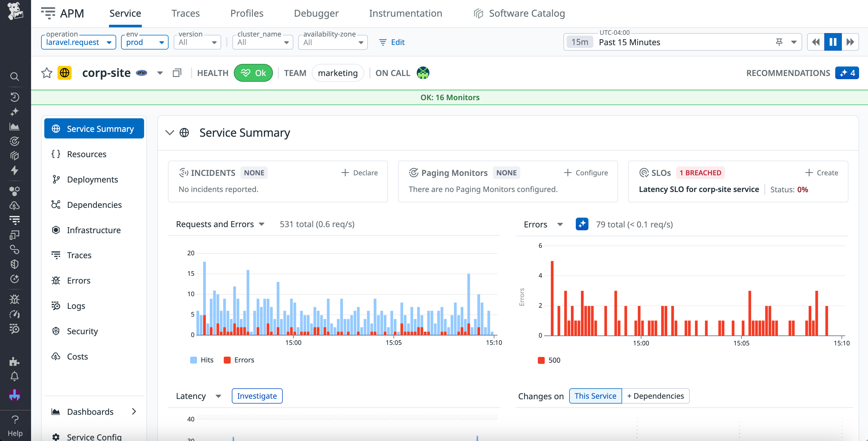Image resolution: width=868 pixels, height=441 pixels.
Task: Pause live data updates
Action: click(x=833, y=41)
